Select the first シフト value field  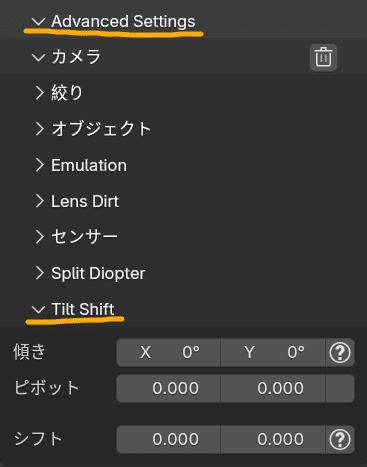click(x=168, y=439)
